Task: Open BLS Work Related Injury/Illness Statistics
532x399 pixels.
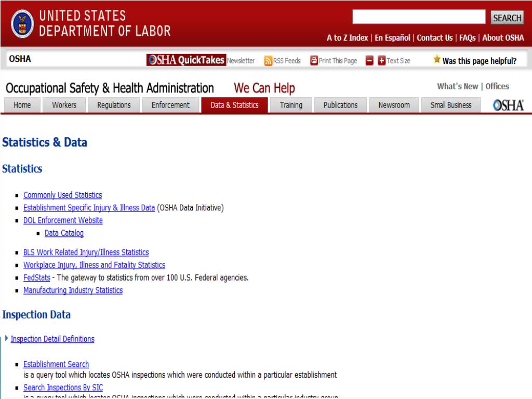Action: (x=86, y=252)
